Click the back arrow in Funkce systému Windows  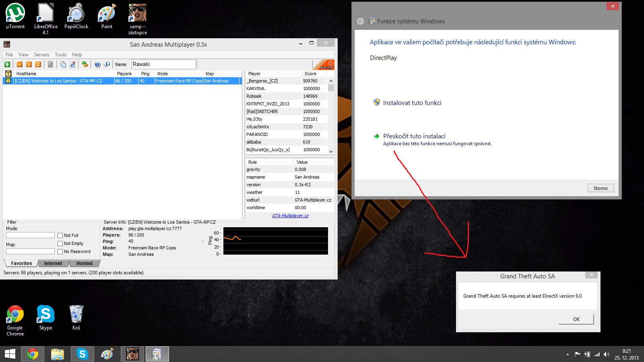tap(361, 21)
